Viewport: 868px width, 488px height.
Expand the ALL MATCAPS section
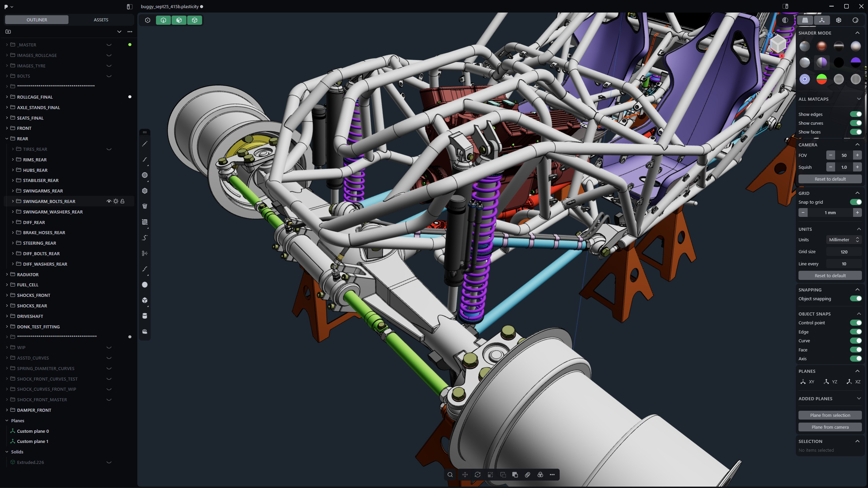859,99
